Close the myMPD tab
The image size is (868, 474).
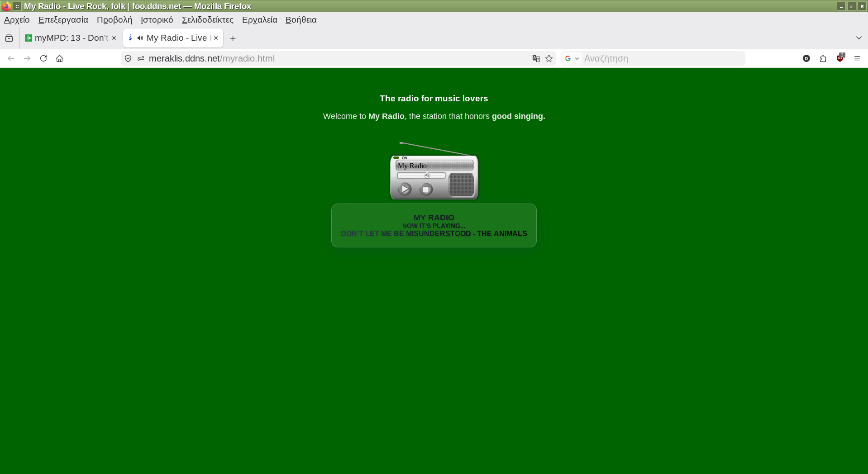tap(114, 38)
